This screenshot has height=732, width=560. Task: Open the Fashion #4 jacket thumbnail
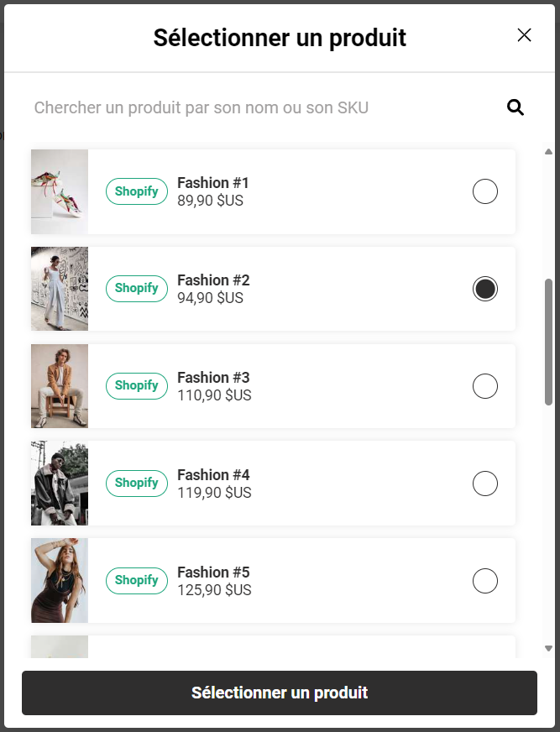coord(60,484)
